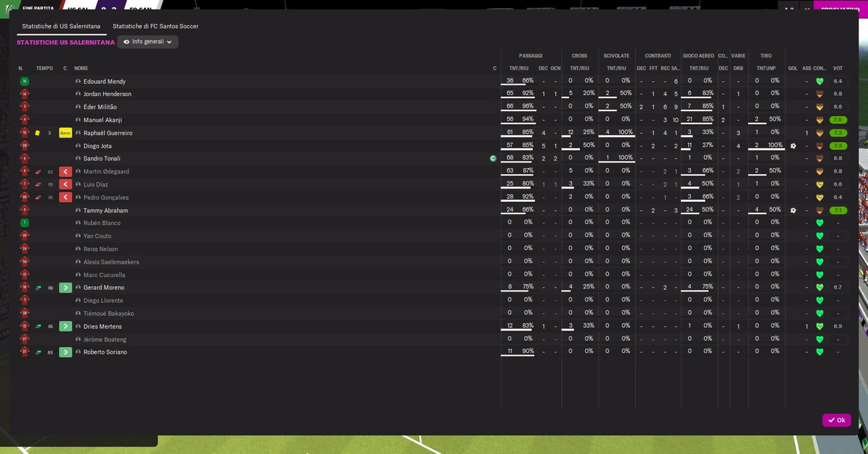
Task: Click the green arrow beside Roberto Soriano
Action: (x=65, y=352)
